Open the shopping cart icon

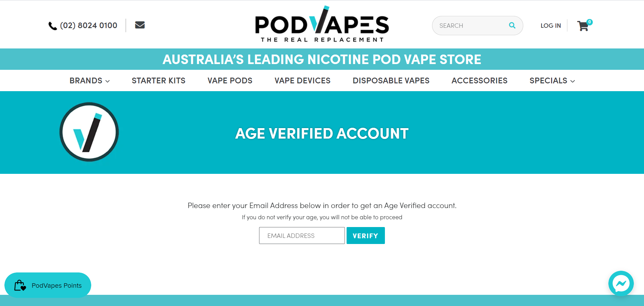[583, 26]
